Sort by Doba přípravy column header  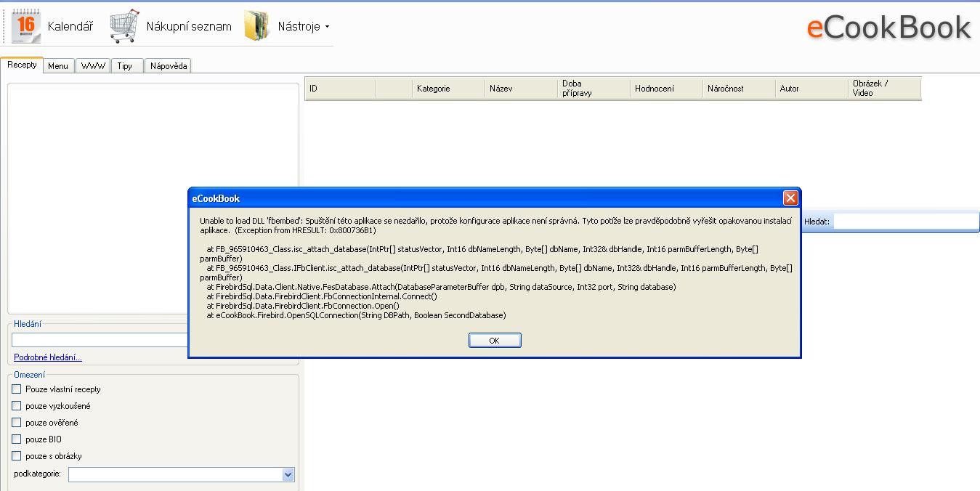594,89
